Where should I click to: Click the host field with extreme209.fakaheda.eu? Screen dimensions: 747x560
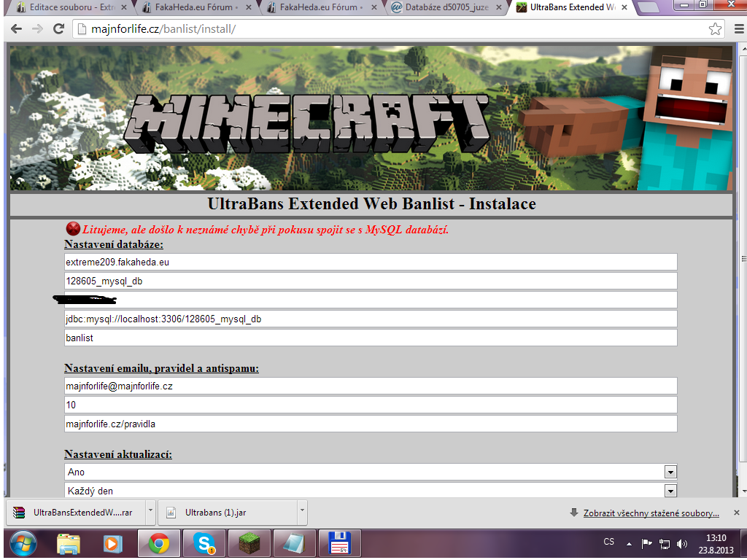(371, 262)
